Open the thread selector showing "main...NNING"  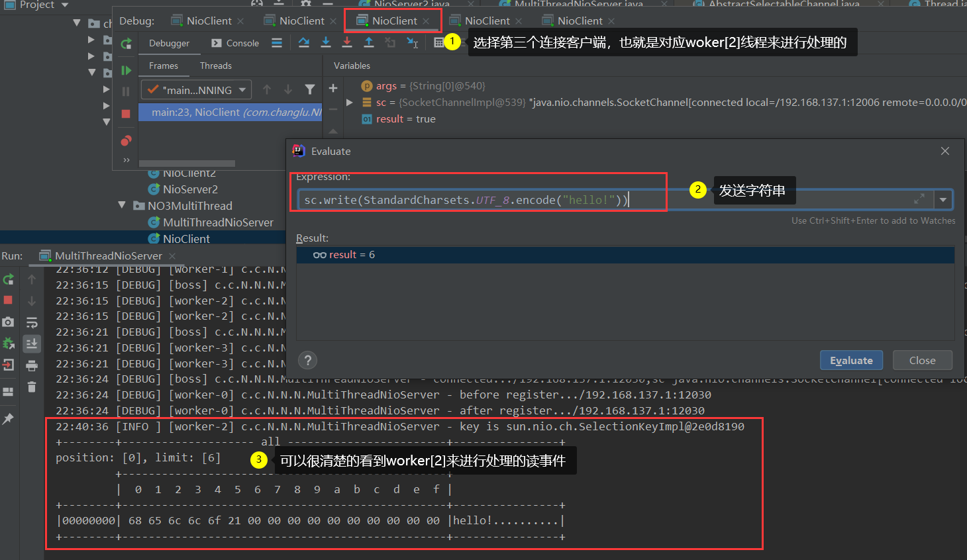click(196, 89)
